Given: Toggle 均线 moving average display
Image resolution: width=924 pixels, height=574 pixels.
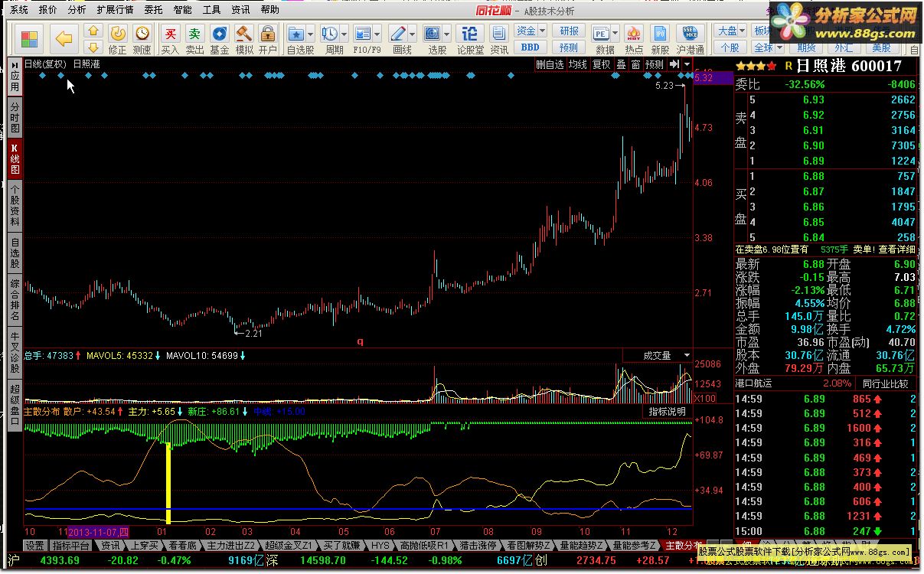Looking at the screenshot, I should pos(577,64).
